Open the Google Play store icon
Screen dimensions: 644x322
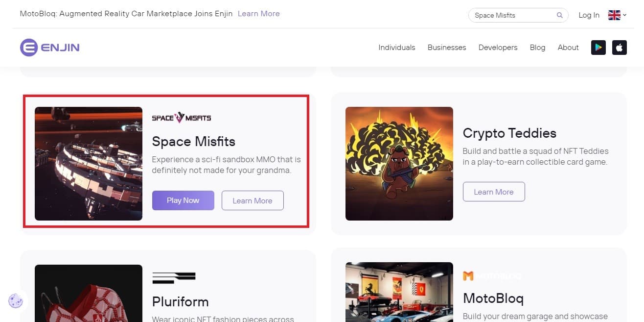(598, 48)
